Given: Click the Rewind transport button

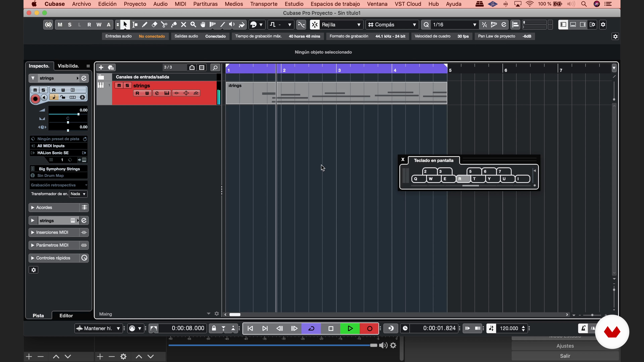Looking at the screenshot, I should [280, 328].
